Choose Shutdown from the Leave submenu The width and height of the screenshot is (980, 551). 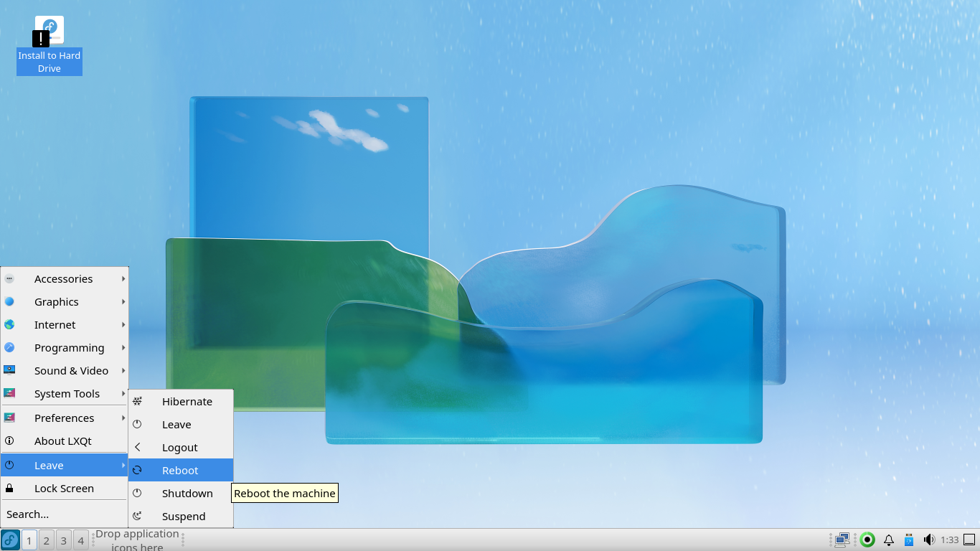181,493
